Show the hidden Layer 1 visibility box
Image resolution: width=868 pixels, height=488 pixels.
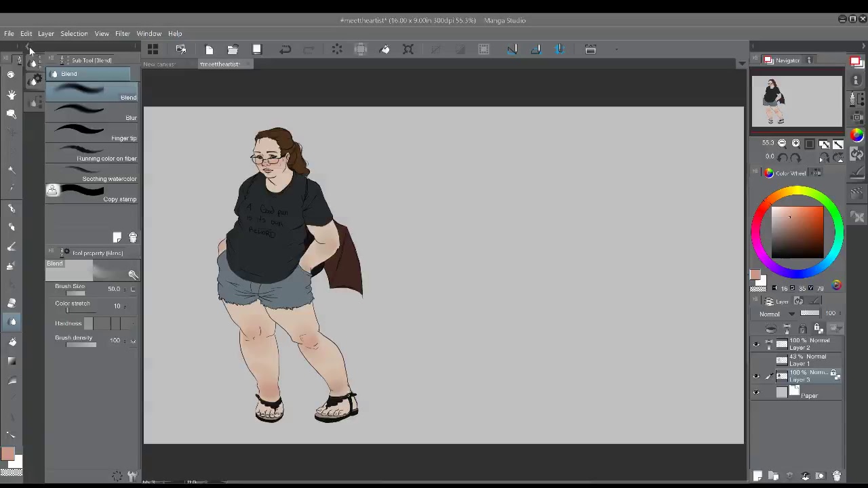(756, 361)
